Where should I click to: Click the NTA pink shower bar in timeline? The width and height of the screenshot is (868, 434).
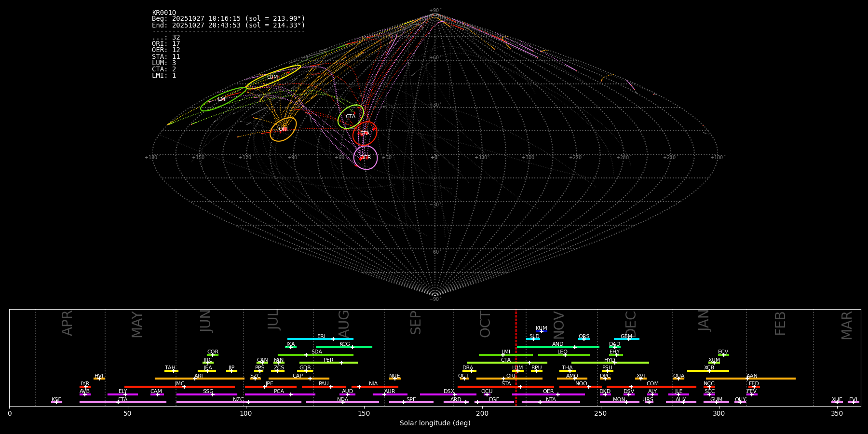point(551,402)
